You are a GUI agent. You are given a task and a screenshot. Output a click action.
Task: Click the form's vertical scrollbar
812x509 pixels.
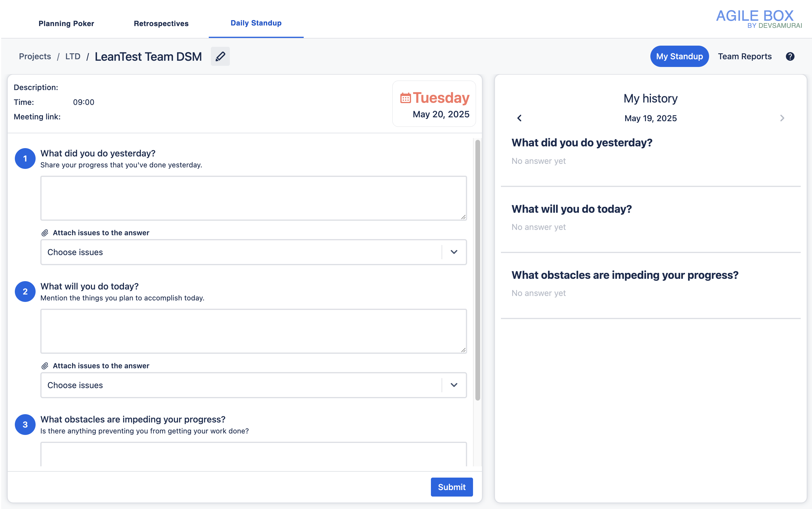477,269
